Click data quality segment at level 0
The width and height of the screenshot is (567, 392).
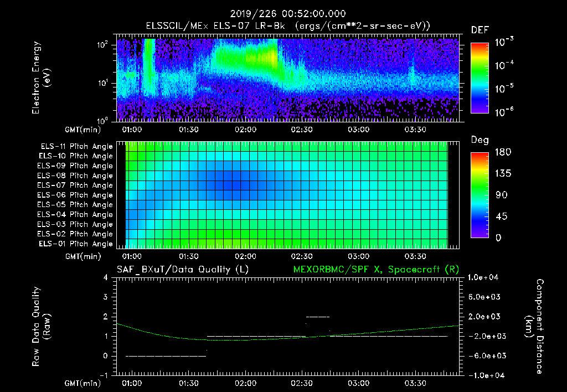(x=166, y=356)
